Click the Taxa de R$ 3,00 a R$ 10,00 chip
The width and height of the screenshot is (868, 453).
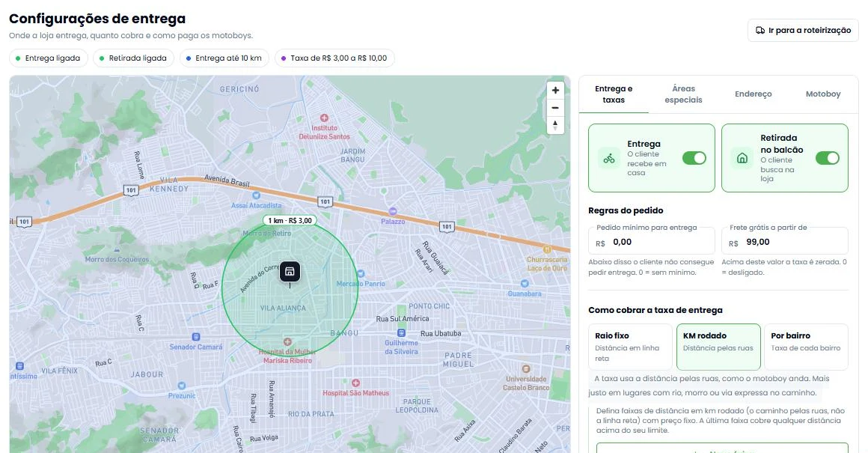pos(334,58)
